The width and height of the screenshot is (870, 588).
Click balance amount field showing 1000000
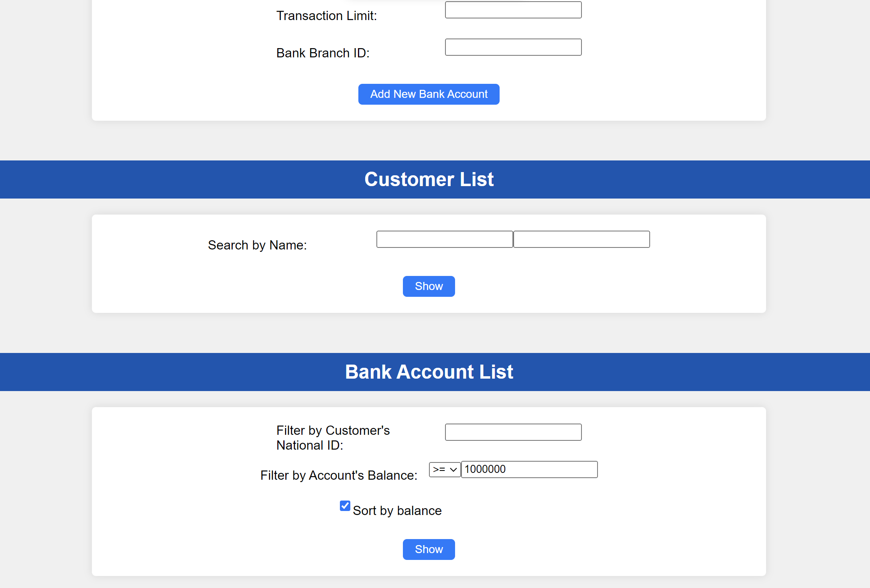click(x=529, y=470)
